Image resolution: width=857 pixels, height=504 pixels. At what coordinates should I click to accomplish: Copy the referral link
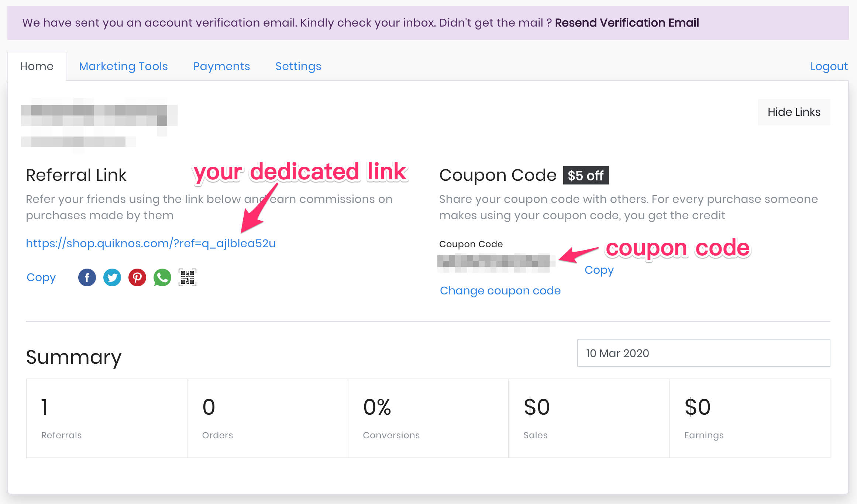41,277
